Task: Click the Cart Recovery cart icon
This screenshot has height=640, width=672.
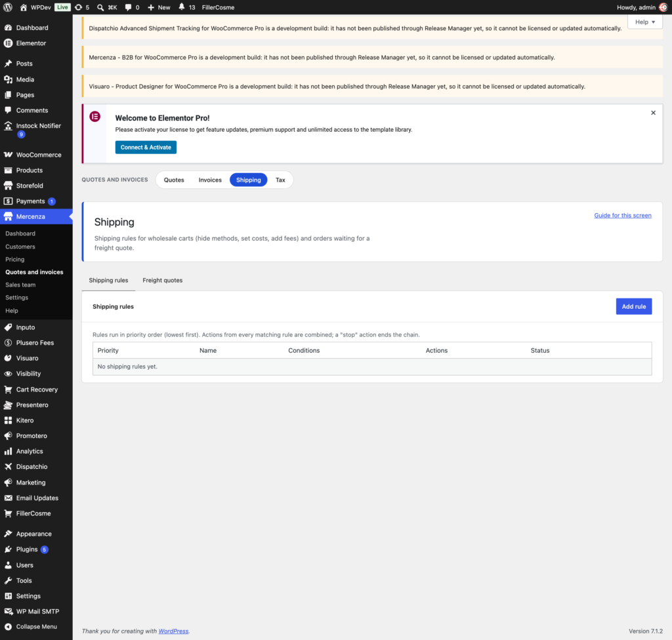Action: tap(8, 390)
